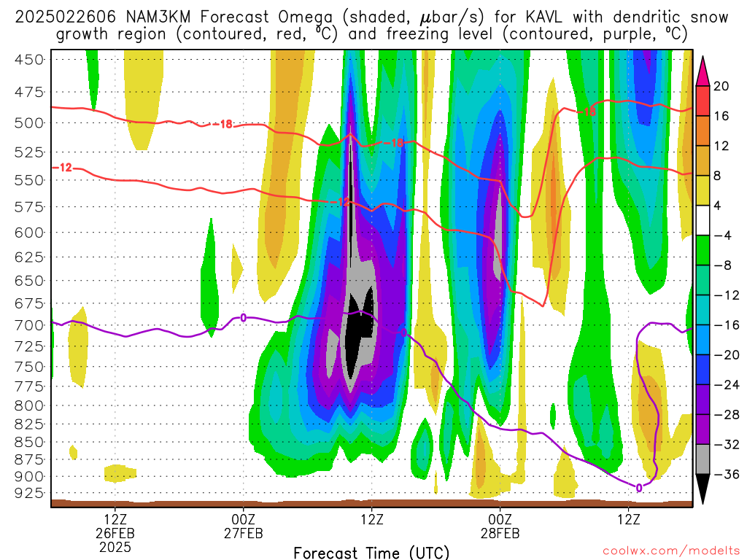Click the colorbar value -12 label
747x560 pixels.
coord(727,295)
